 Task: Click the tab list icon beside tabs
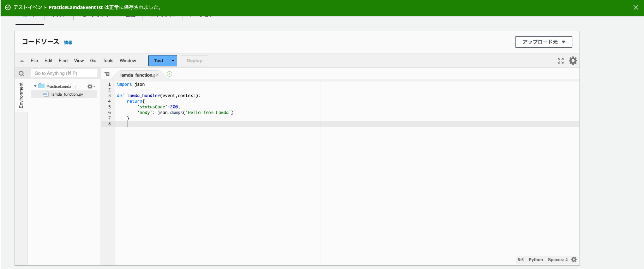[107, 74]
